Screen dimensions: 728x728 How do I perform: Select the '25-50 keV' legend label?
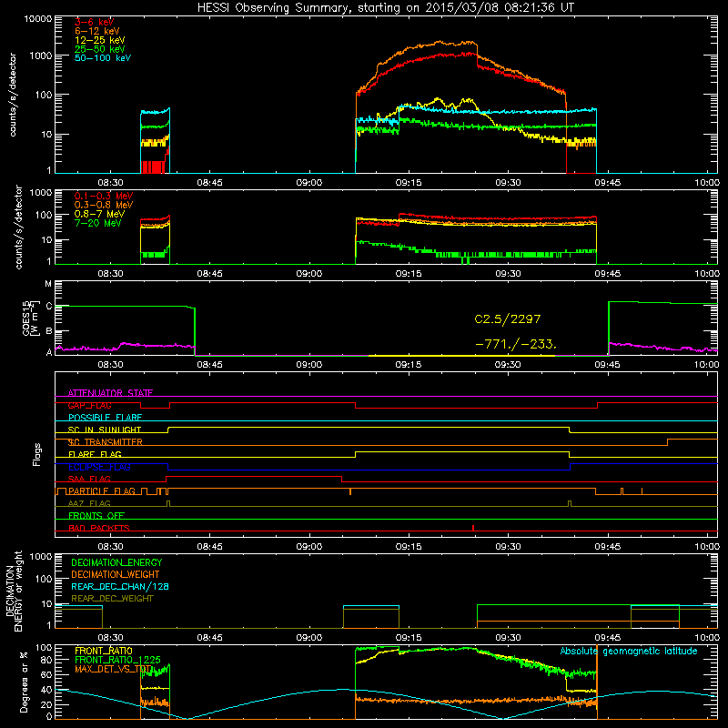[x=100, y=49]
